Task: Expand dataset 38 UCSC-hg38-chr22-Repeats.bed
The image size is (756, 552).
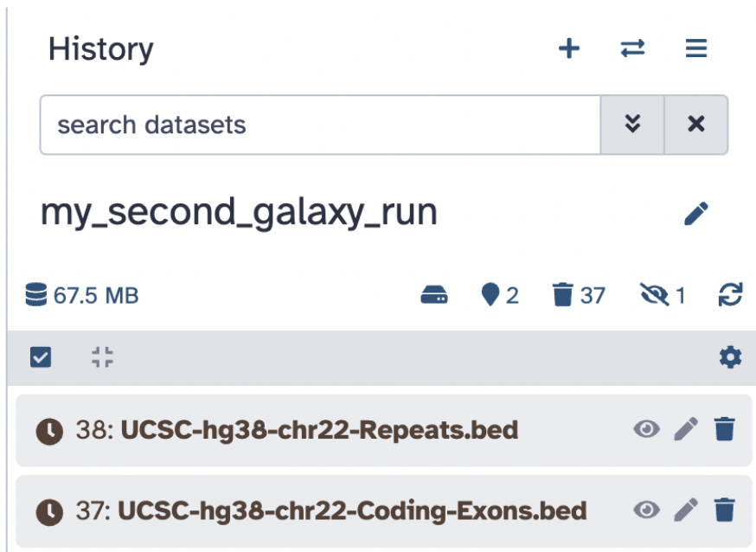Action: pyautogui.click(x=318, y=430)
